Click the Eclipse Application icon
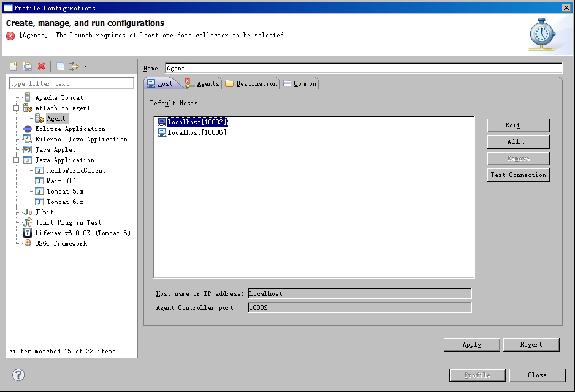575x392 pixels. pos(28,129)
